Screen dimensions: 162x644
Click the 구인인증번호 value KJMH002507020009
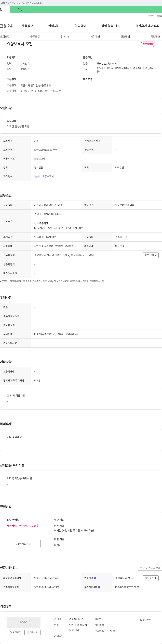127,587
